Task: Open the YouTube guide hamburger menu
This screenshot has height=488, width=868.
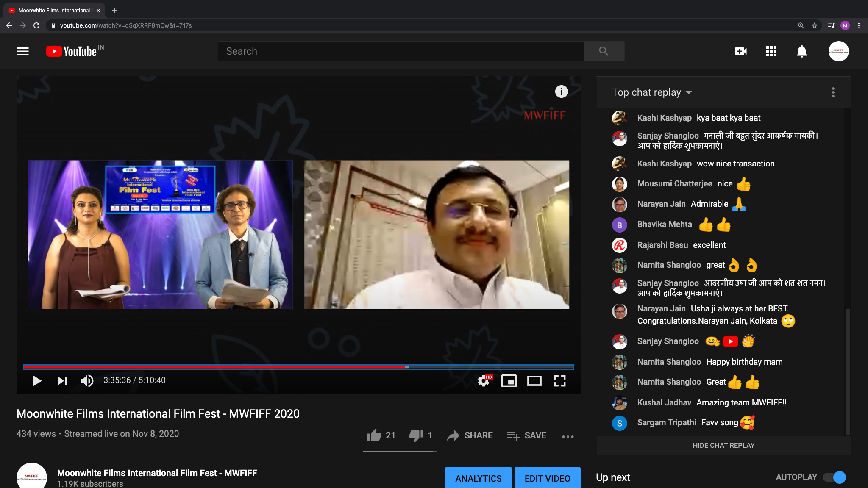Action: (23, 51)
